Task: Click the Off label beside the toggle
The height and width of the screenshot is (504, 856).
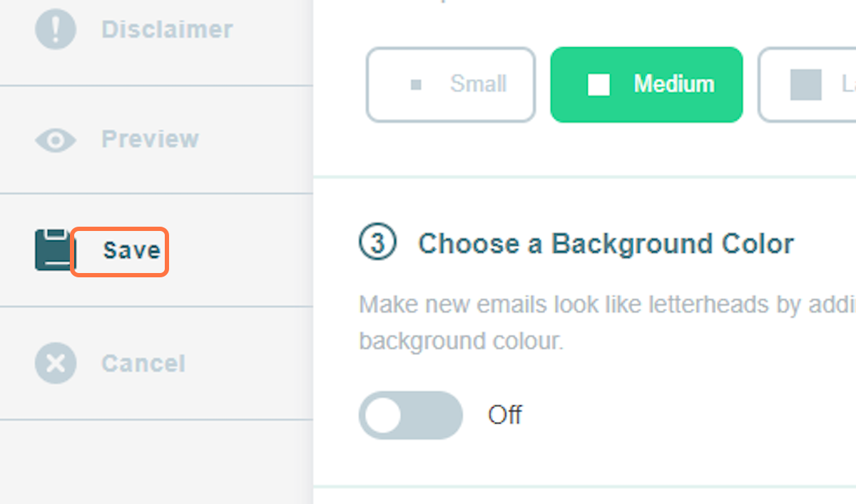Action: coord(505,415)
